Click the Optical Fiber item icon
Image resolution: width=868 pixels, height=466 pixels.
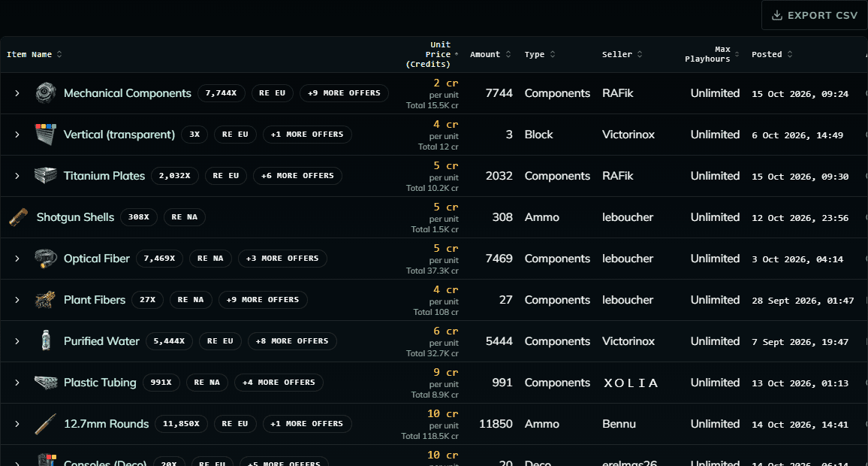(45, 259)
